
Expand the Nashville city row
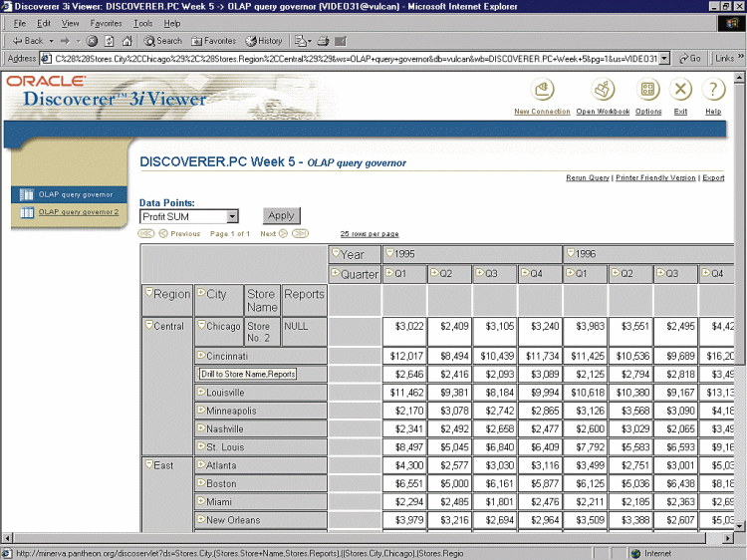[201, 427]
